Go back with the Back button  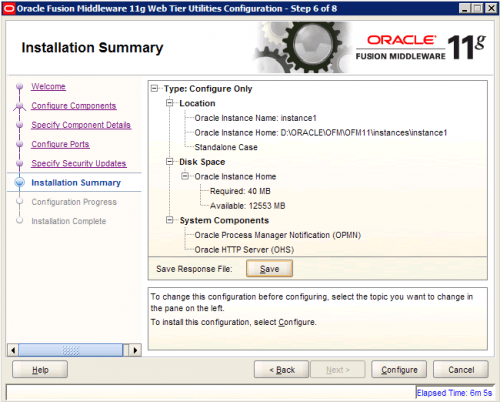pyautogui.click(x=282, y=370)
